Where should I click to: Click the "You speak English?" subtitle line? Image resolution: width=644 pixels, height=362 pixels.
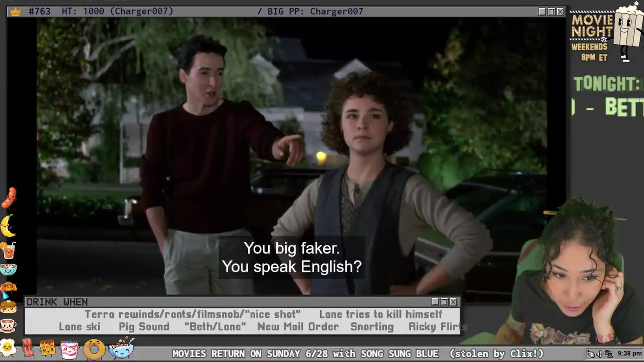(292, 267)
